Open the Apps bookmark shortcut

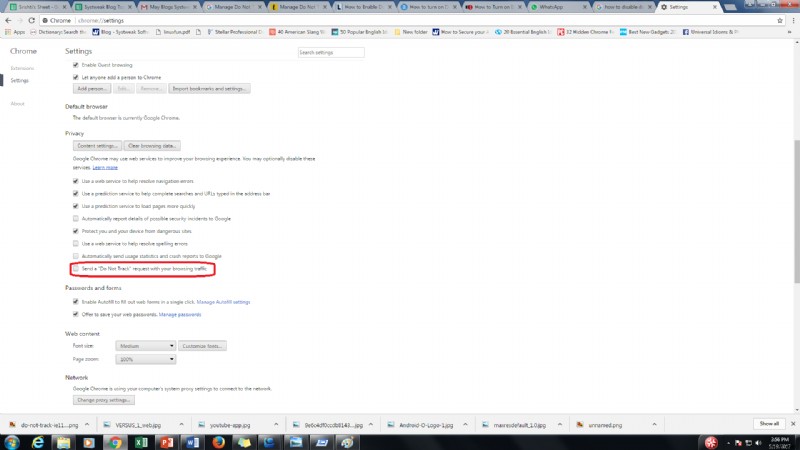tap(15, 32)
